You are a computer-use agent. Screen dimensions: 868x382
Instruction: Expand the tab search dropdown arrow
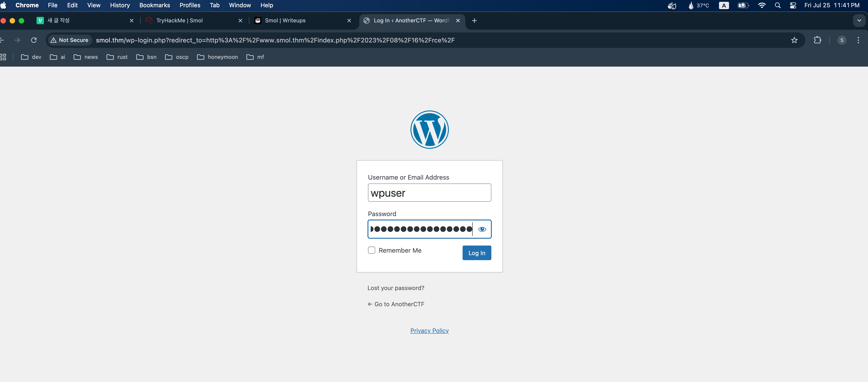(859, 21)
